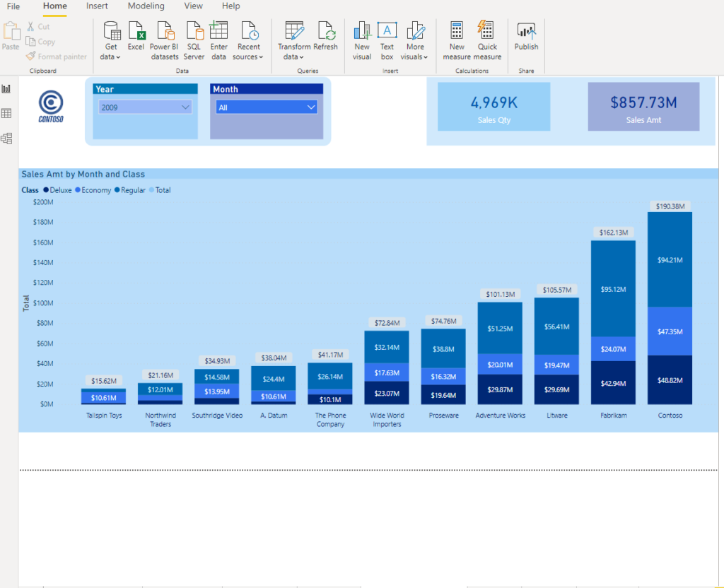Select the Home ribbon tab
This screenshot has height=588, width=724.
55,6
